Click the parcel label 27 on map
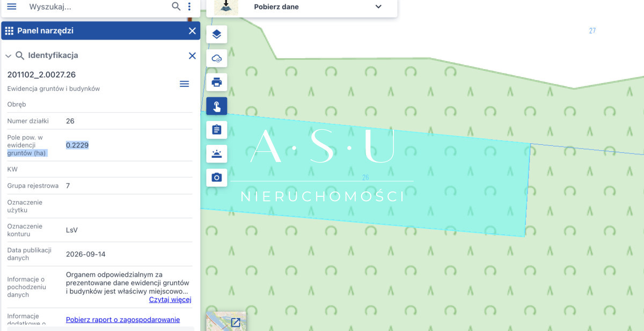 [592, 31]
